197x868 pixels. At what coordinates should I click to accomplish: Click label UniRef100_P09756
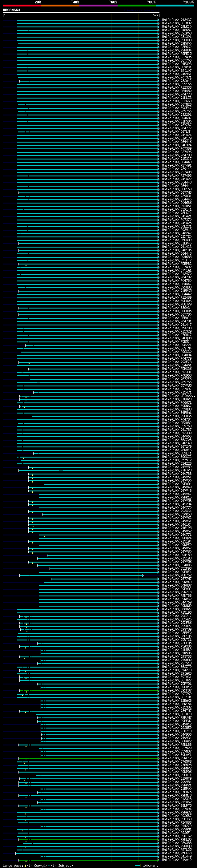point(177,111)
